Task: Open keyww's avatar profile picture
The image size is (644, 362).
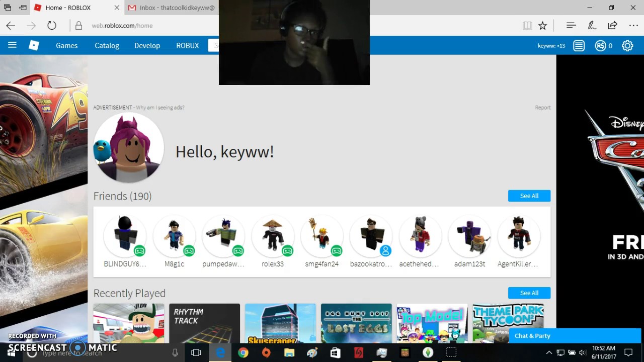Action: [129, 148]
